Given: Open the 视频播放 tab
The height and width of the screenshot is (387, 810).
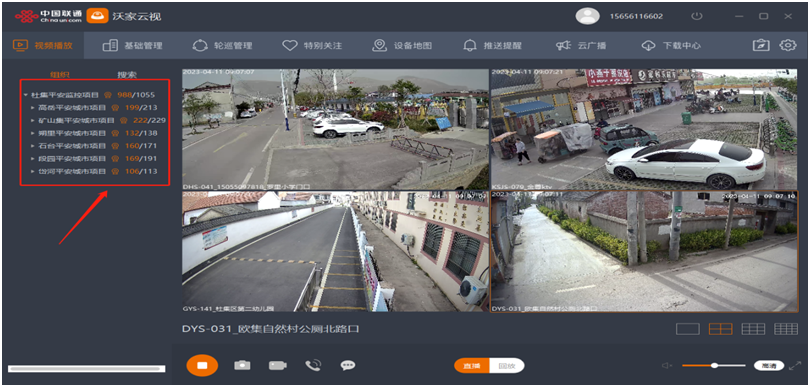Looking at the screenshot, I should [43, 45].
